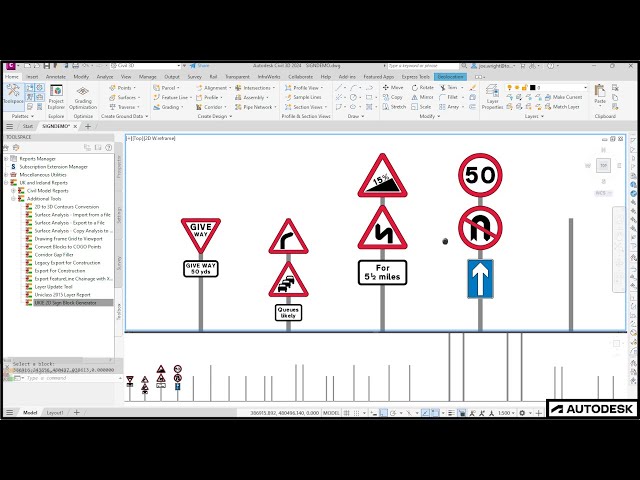
Task: Switch to the Insert ribbon tab
Action: point(32,77)
